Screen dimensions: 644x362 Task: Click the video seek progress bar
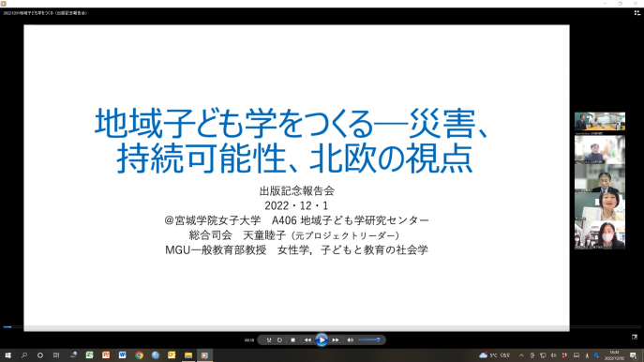[322, 327]
